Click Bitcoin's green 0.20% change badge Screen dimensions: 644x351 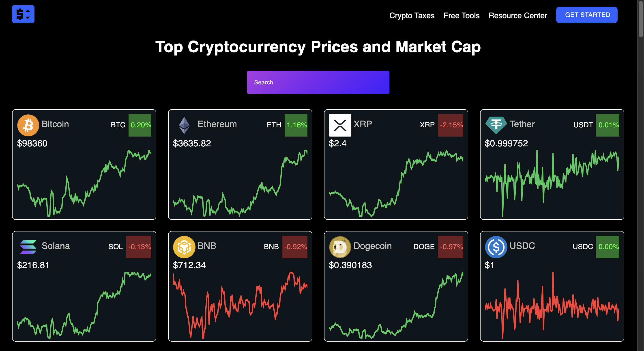point(140,125)
